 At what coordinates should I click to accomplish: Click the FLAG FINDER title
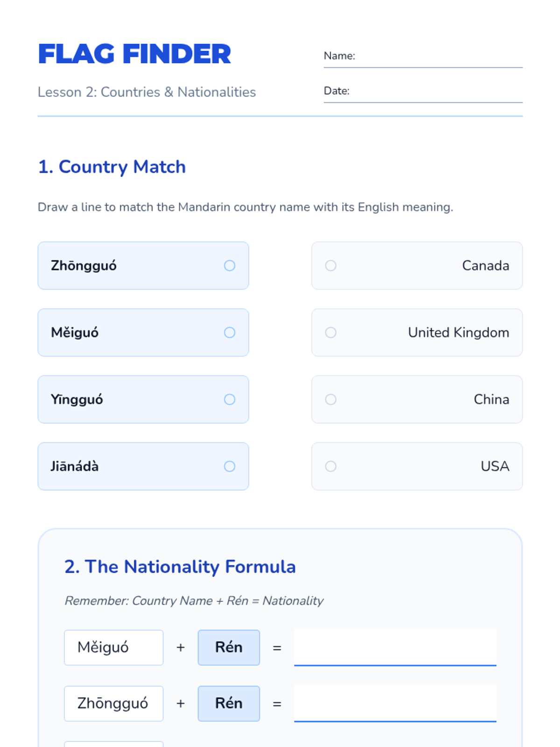click(x=134, y=54)
